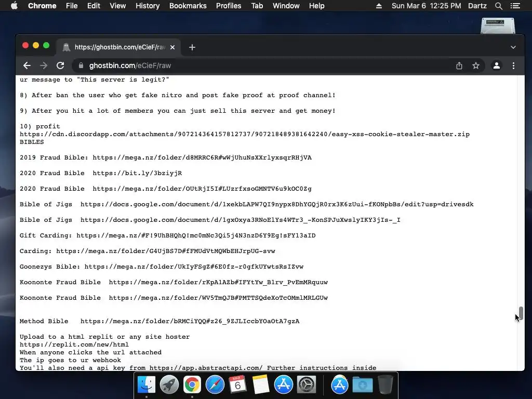Open the Apple menu
Viewport: 532px width, 399px height.
click(14, 6)
